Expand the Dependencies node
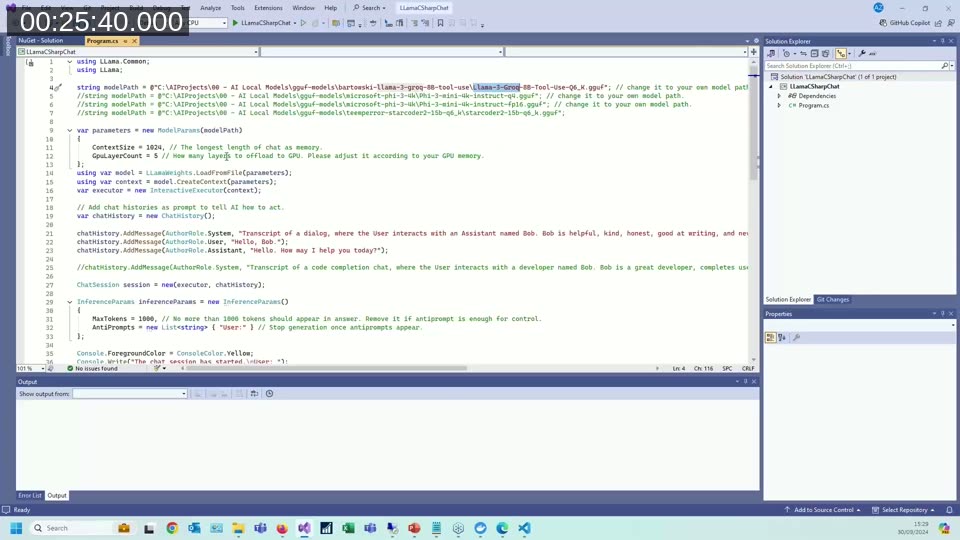Image resolution: width=960 pixels, height=540 pixels. (779, 96)
